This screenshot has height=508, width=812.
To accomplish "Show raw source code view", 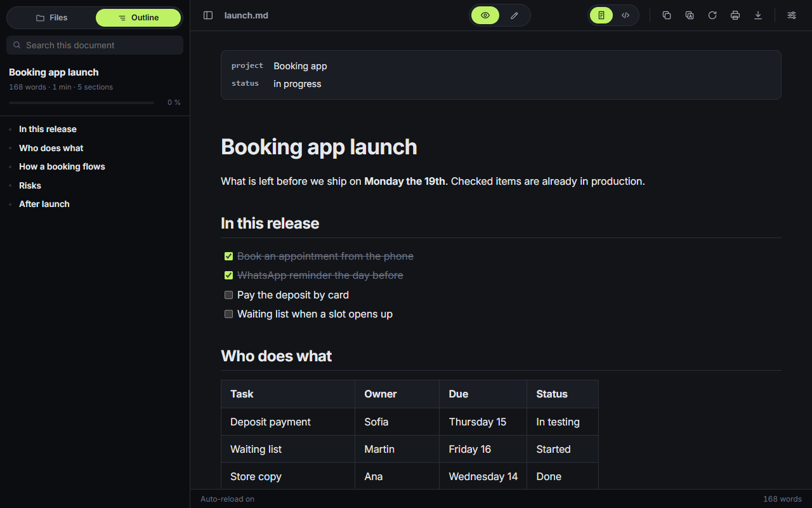I will click(x=625, y=15).
